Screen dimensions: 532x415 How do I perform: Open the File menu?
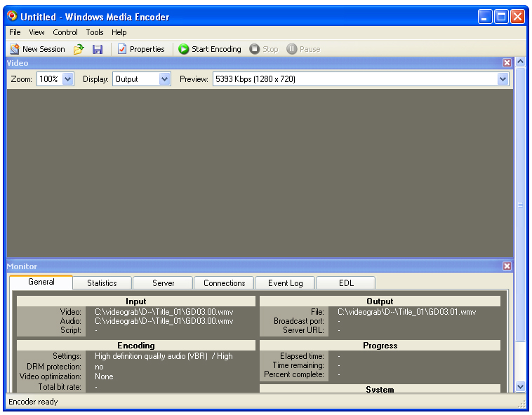(x=15, y=32)
